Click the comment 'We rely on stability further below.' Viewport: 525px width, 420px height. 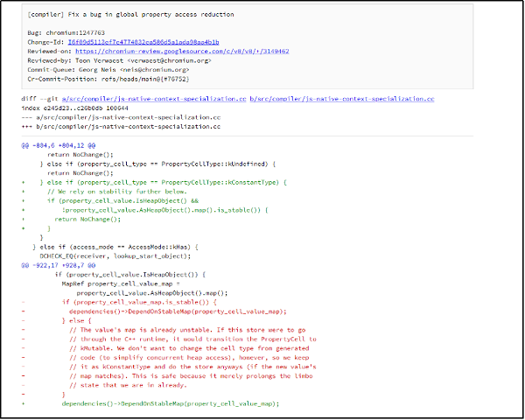[117, 192]
